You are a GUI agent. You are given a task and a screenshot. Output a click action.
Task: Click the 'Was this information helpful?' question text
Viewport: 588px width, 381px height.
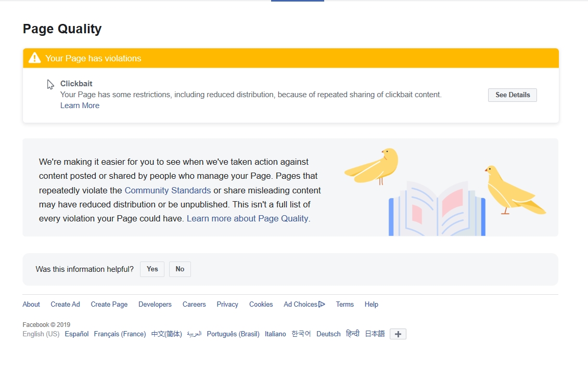(84, 269)
